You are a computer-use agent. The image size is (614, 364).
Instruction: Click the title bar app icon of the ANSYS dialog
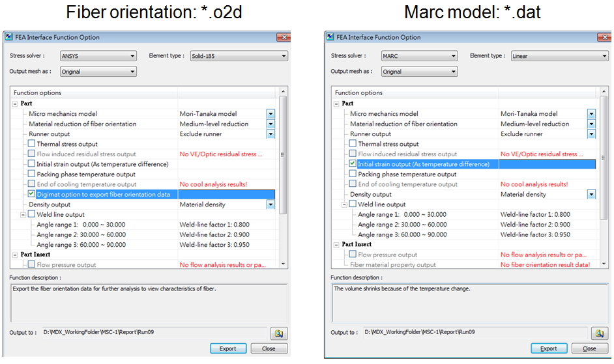[9, 37]
